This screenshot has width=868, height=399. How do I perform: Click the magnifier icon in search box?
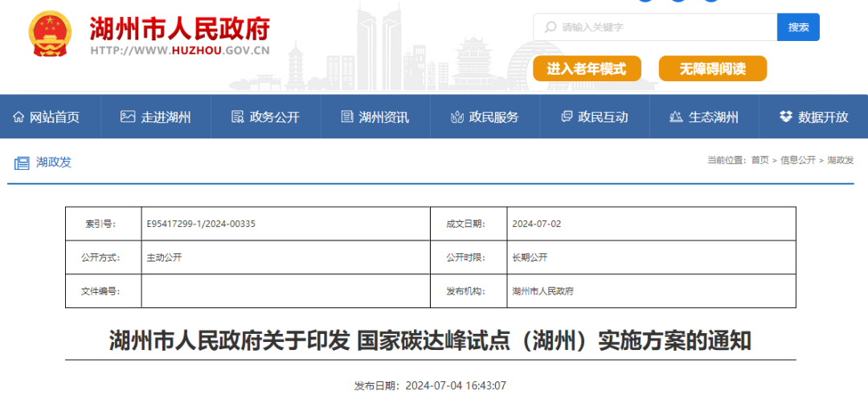pyautogui.click(x=551, y=27)
